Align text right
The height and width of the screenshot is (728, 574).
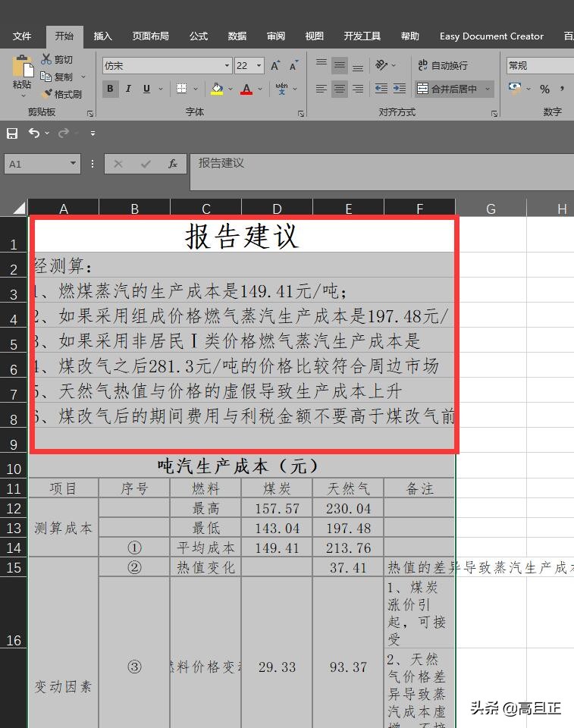[x=358, y=89]
